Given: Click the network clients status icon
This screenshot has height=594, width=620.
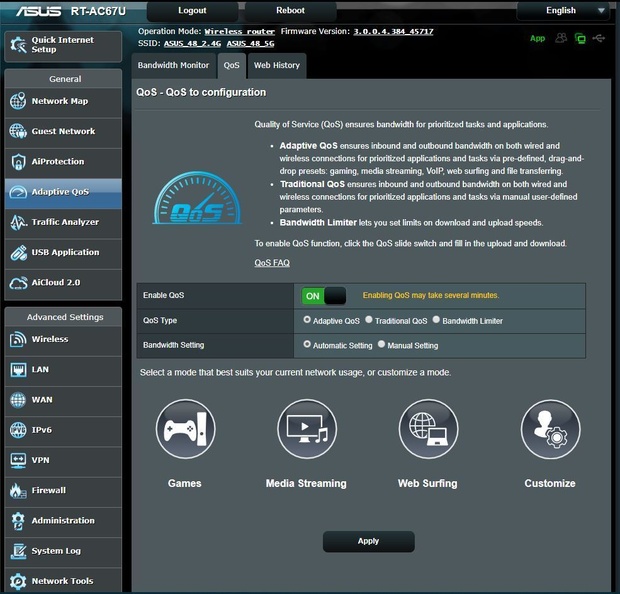Looking at the screenshot, I should 580,38.
